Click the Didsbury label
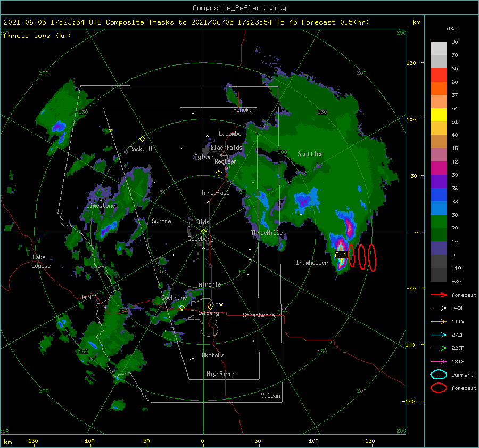The image size is (479, 448). [201, 239]
